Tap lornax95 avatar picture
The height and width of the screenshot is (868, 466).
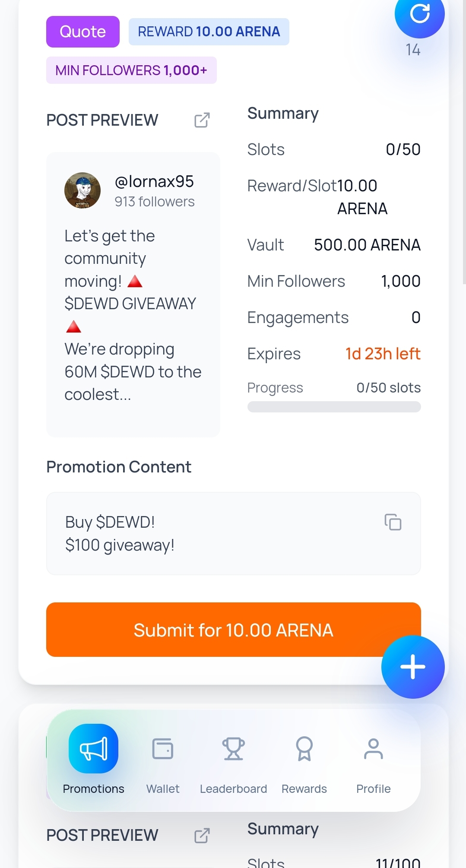point(82,190)
